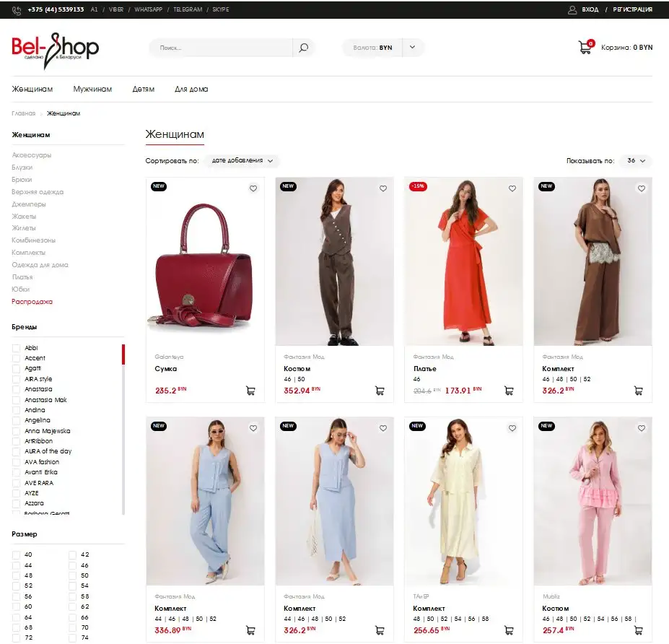Click the phone icon in top bar
The height and width of the screenshot is (644, 669).
pyautogui.click(x=17, y=10)
